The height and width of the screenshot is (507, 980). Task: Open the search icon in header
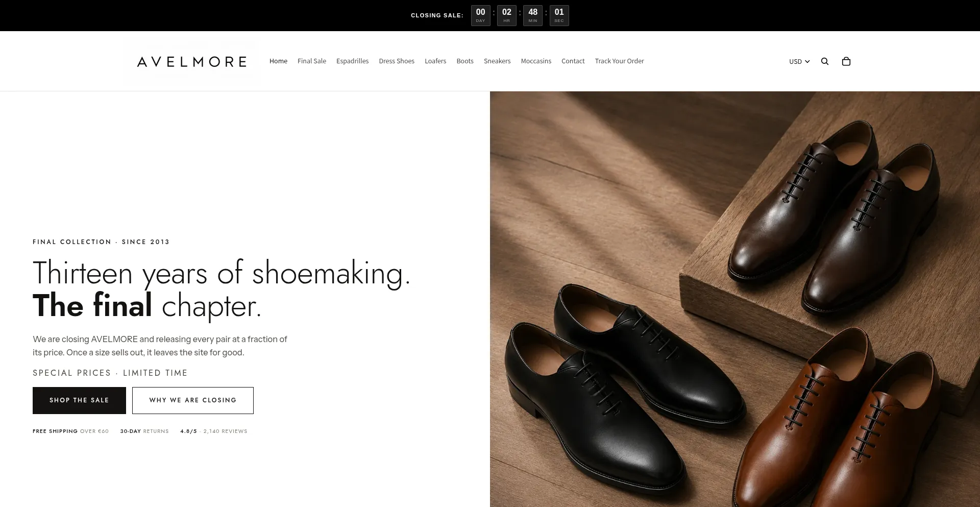(824, 61)
